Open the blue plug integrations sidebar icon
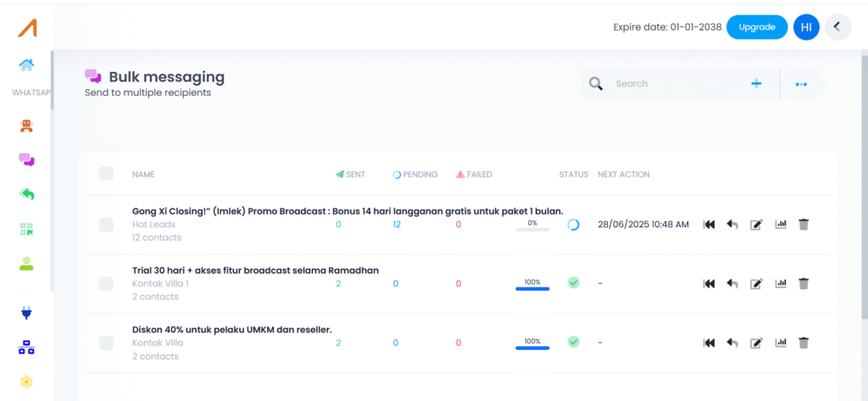 coord(26,313)
